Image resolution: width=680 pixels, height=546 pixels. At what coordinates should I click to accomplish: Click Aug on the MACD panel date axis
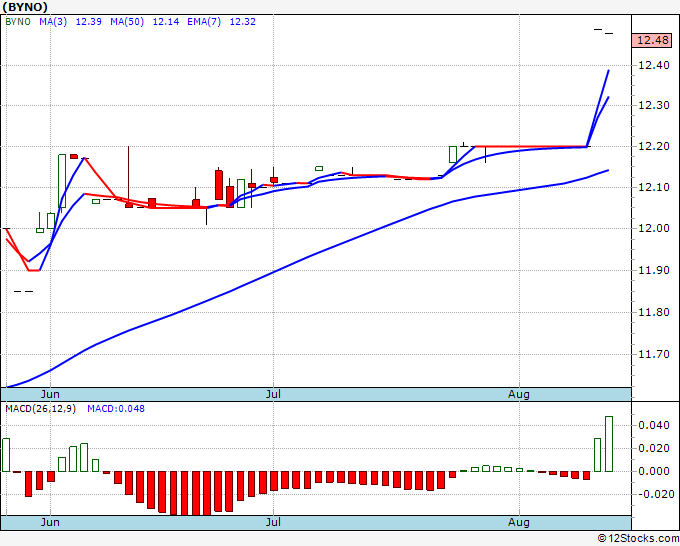coord(519,522)
